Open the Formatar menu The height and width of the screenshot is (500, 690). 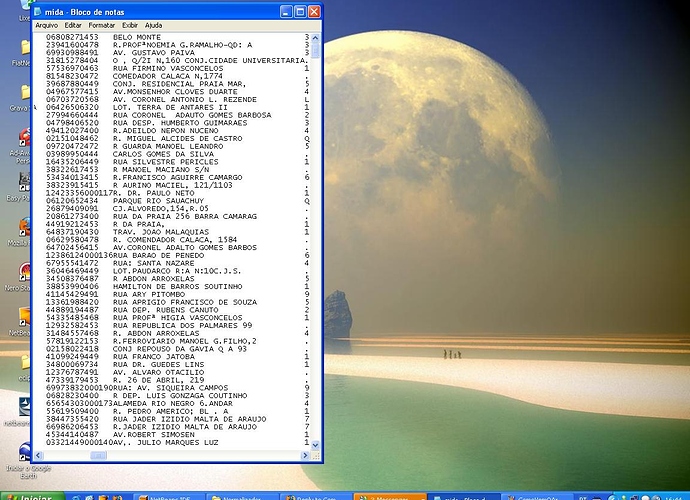click(x=101, y=24)
